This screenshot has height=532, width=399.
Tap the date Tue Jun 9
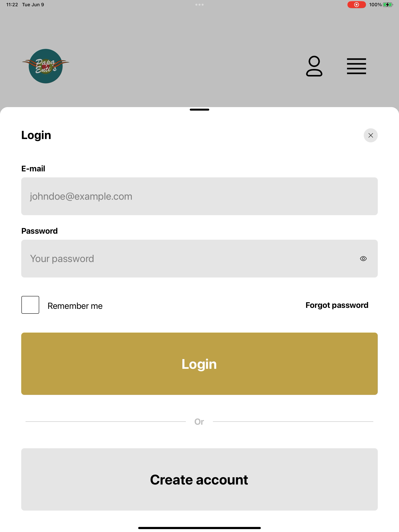pyautogui.click(x=33, y=4)
